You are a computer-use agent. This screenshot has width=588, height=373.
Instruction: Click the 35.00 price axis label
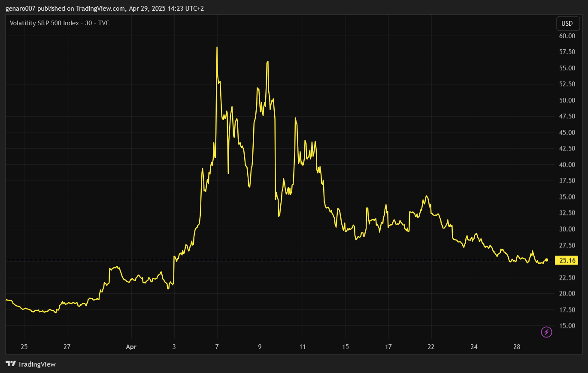[x=567, y=197]
